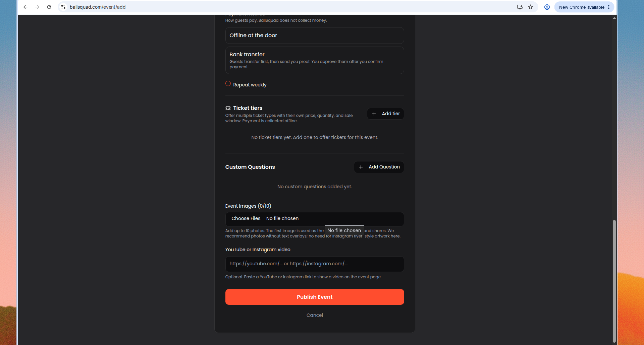Install app icon in address bar
The width and height of the screenshot is (644, 345).
pyautogui.click(x=520, y=7)
